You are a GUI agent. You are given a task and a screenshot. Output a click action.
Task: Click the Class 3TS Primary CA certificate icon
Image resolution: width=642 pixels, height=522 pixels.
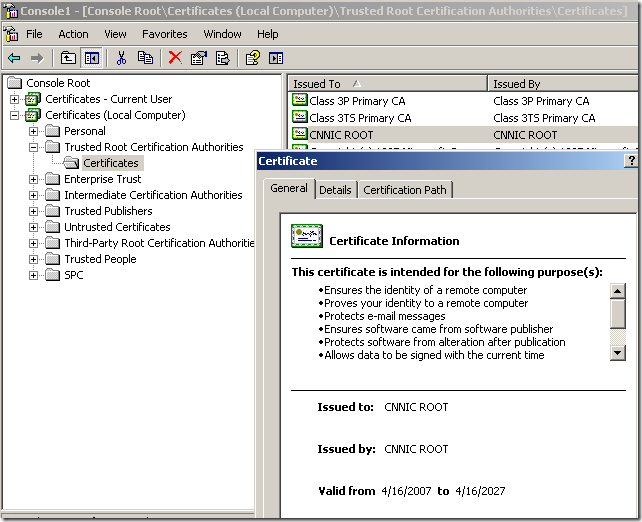click(x=300, y=117)
